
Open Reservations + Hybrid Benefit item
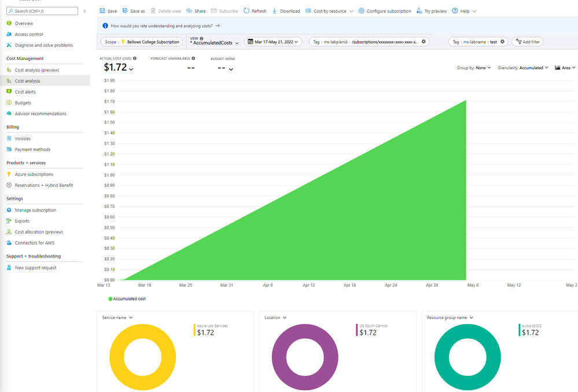coord(45,186)
